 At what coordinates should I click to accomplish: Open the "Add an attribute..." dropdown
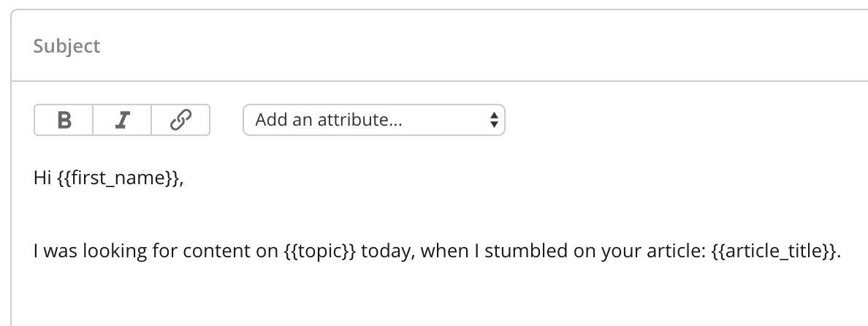(373, 120)
